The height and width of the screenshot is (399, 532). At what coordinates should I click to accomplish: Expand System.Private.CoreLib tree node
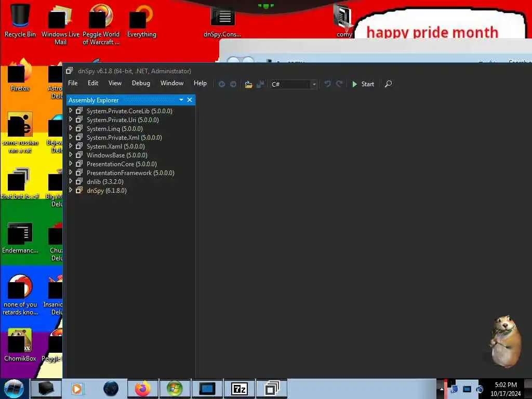tap(71, 110)
